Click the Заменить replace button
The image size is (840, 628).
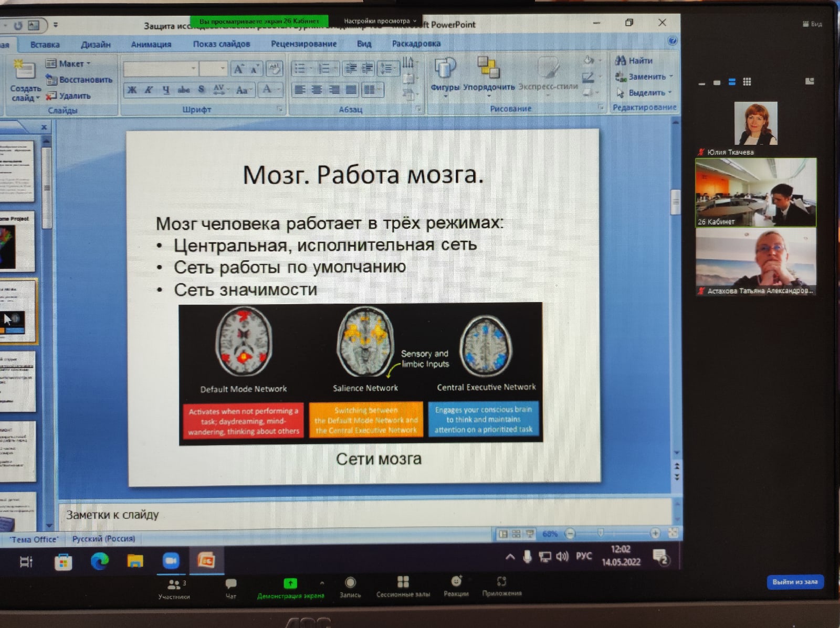643,77
